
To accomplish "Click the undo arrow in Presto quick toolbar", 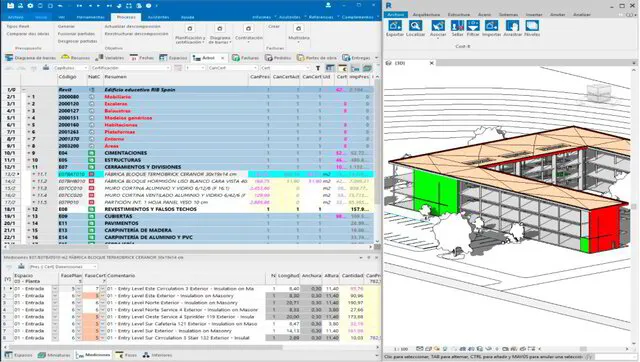I will (60, 6).
